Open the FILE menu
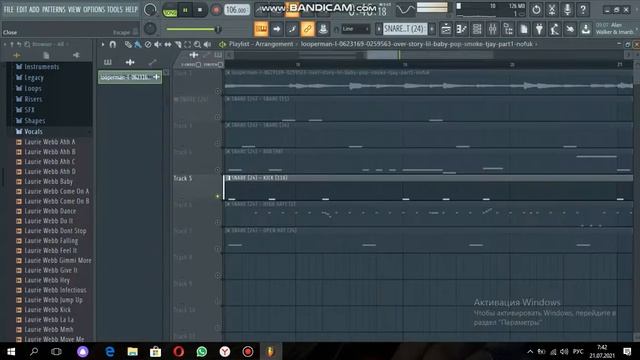This screenshot has width=640, height=360. click(9, 9)
